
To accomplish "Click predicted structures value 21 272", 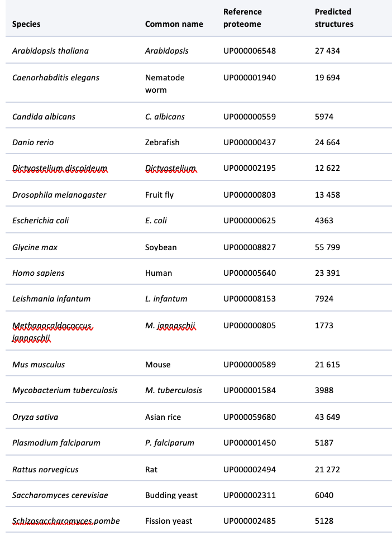I will pos(327,470).
